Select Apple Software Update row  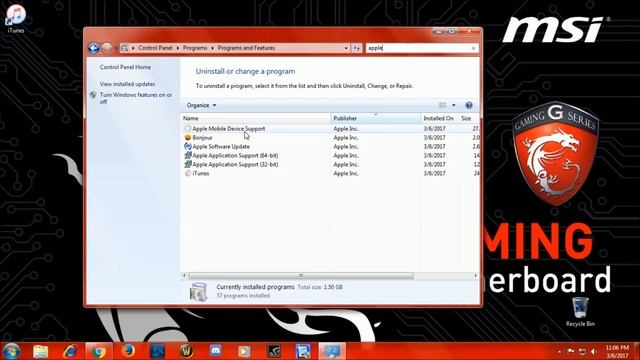[x=330, y=147]
